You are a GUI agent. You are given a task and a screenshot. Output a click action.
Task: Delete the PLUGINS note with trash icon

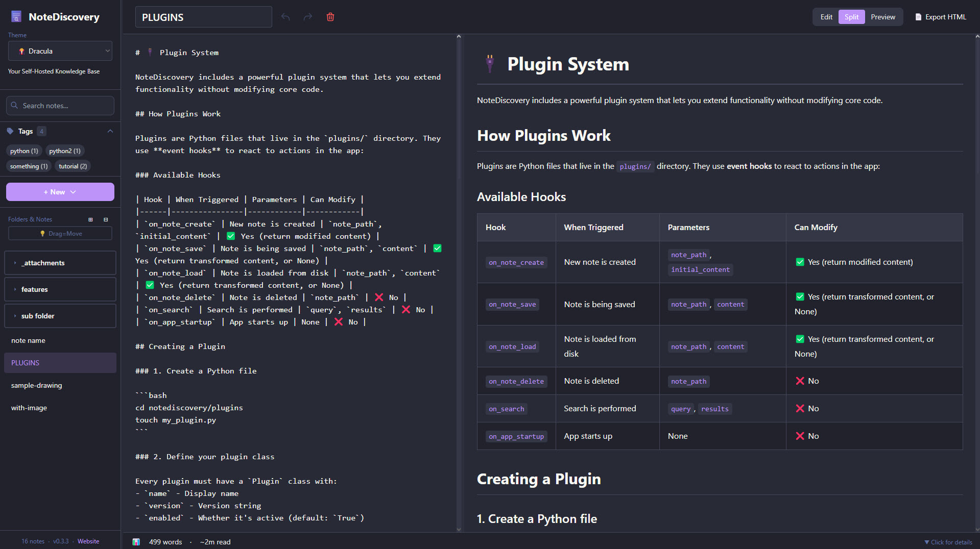[x=330, y=17]
